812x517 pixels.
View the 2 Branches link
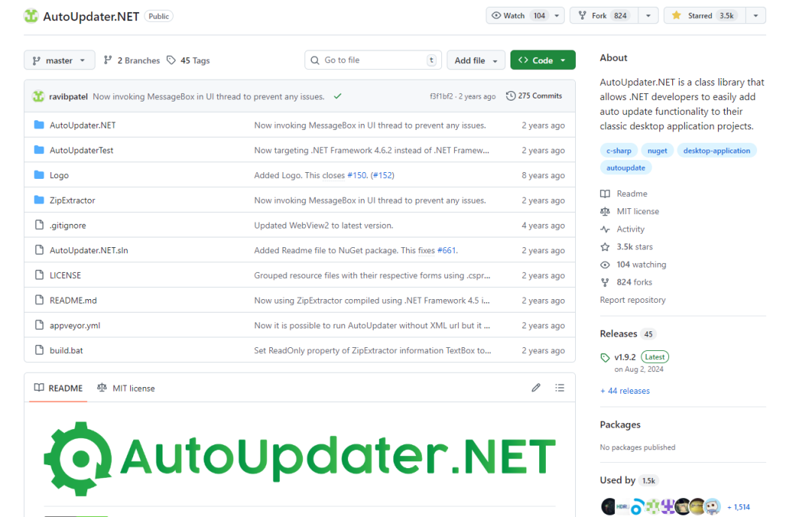[132, 61]
